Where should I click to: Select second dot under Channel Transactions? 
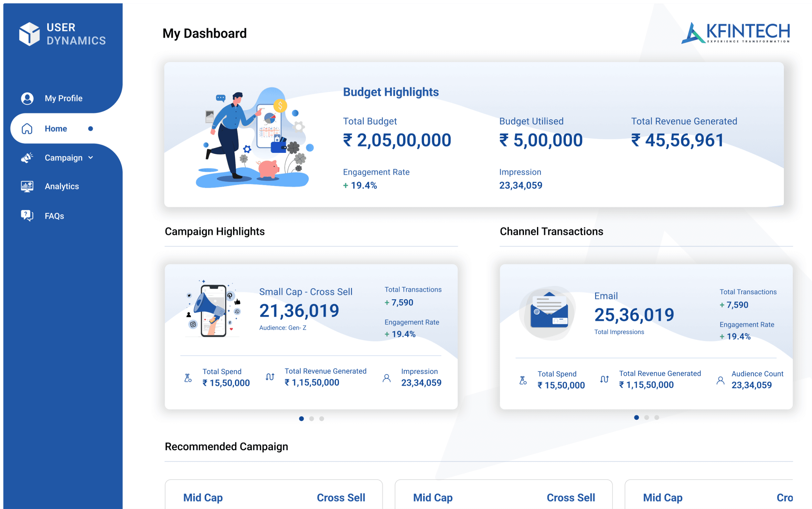[x=646, y=418]
